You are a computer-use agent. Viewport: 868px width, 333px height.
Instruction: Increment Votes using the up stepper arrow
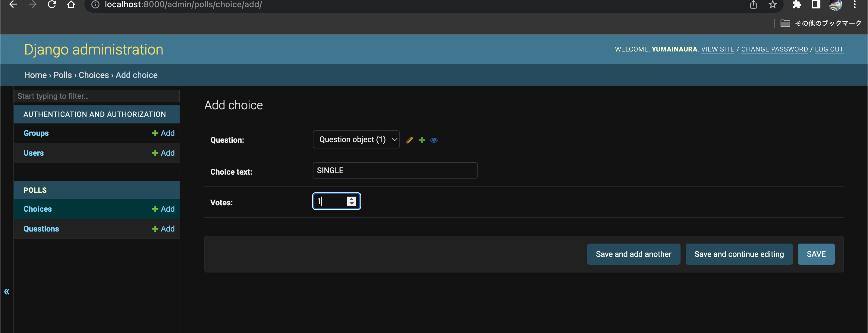tap(351, 199)
